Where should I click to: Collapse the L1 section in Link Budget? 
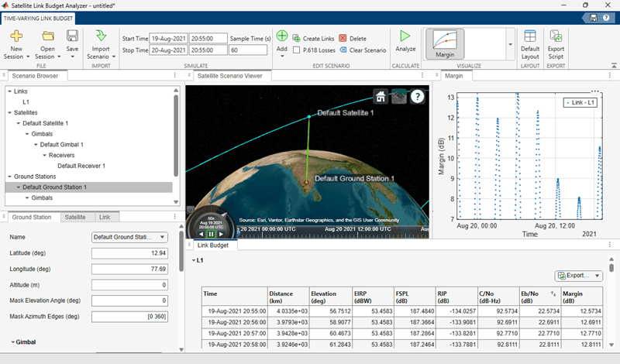(194, 260)
